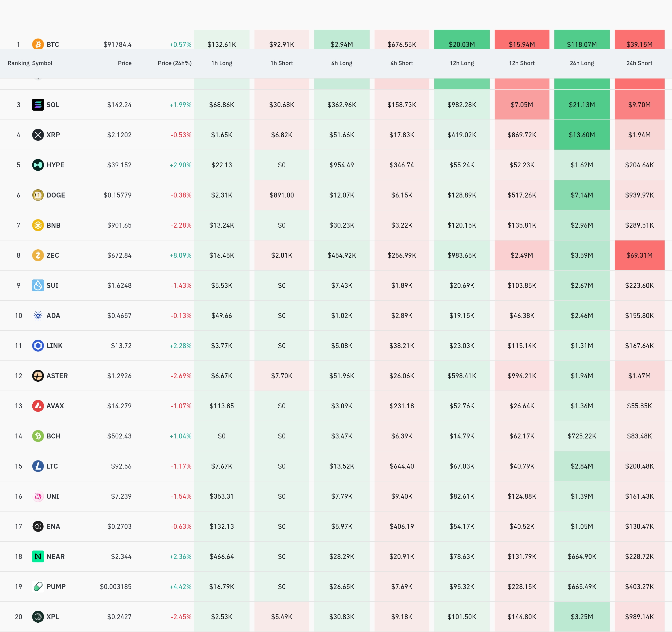This screenshot has width=672, height=632.
Task: Sort by the Price (24h%) column header
Action: pos(174,63)
